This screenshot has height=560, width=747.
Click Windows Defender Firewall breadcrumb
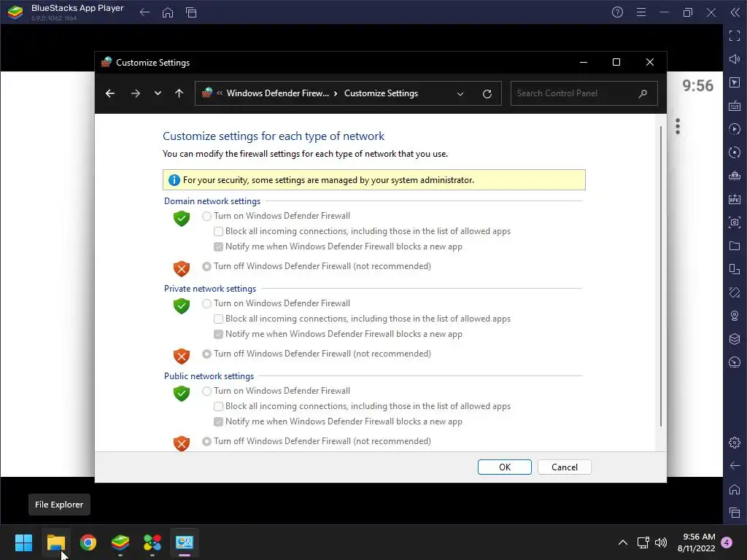[278, 93]
